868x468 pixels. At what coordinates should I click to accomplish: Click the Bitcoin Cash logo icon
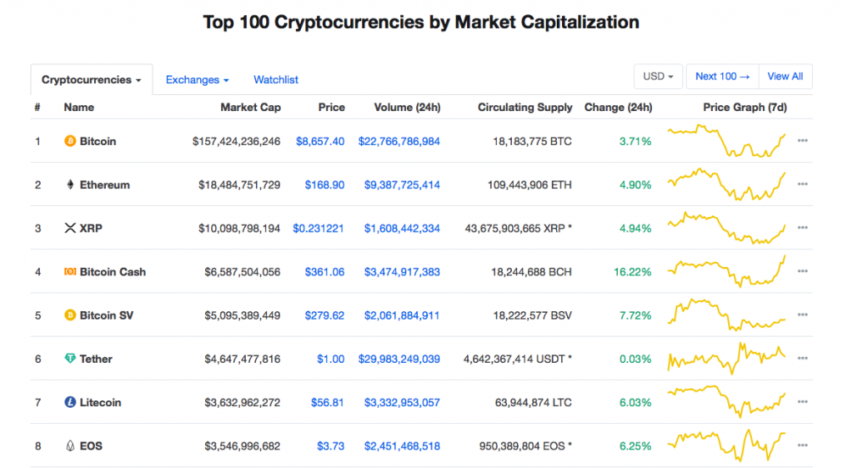[x=70, y=271]
